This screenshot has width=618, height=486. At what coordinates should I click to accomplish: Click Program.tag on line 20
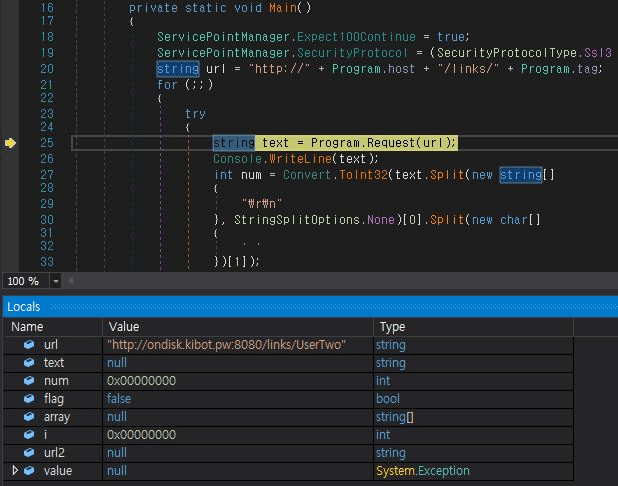tap(560, 69)
